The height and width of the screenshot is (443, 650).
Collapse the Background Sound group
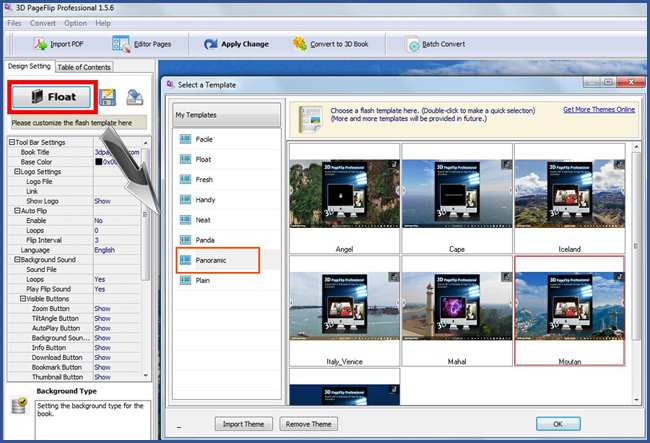(17, 259)
